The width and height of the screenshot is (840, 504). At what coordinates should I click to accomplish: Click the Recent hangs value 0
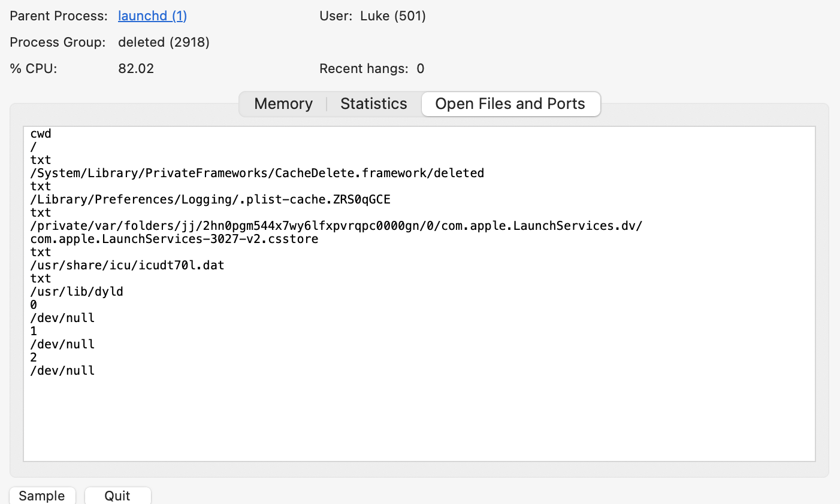tap(420, 69)
